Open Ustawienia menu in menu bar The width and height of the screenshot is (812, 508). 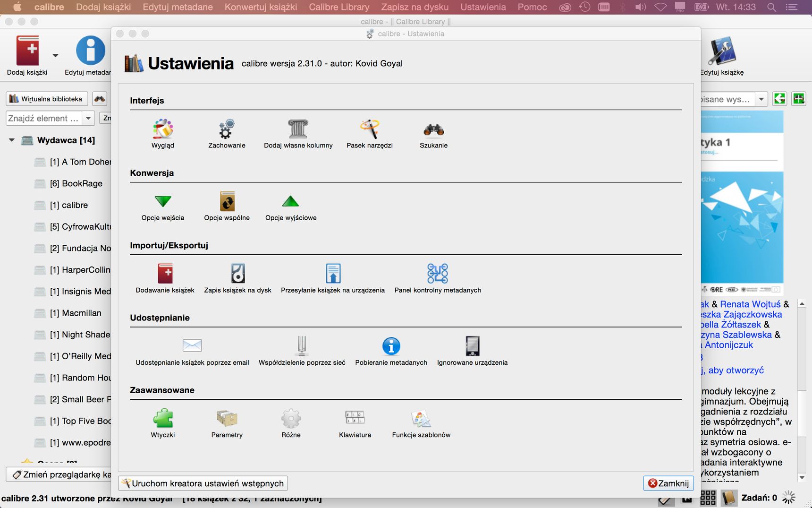[x=483, y=7]
